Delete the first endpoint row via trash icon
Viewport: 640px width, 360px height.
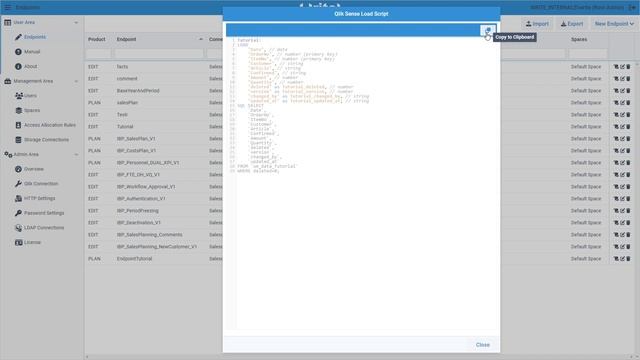pos(629,67)
